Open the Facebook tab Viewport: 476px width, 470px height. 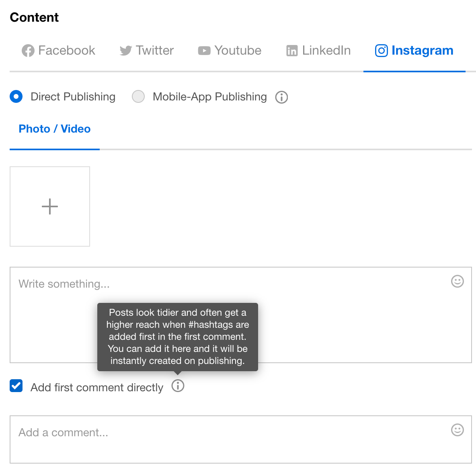pyautogui.click(x=58, y=50)
